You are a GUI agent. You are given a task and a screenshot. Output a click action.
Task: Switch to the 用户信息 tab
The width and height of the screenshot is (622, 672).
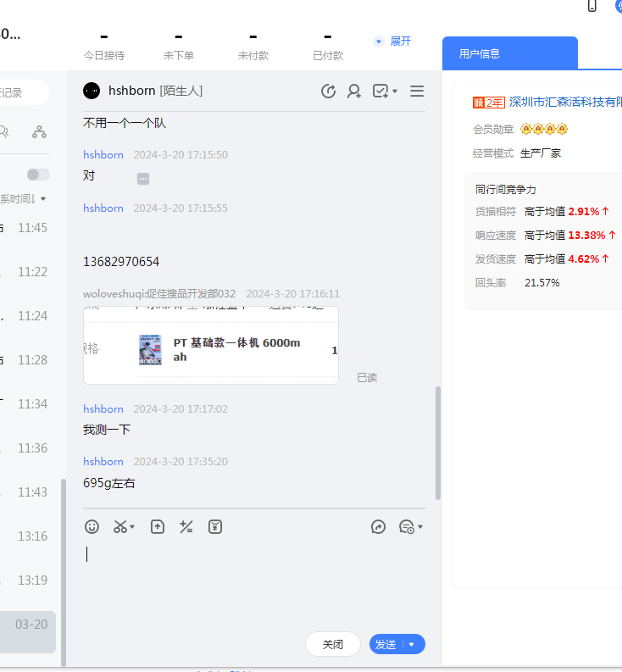pos(509,53)
